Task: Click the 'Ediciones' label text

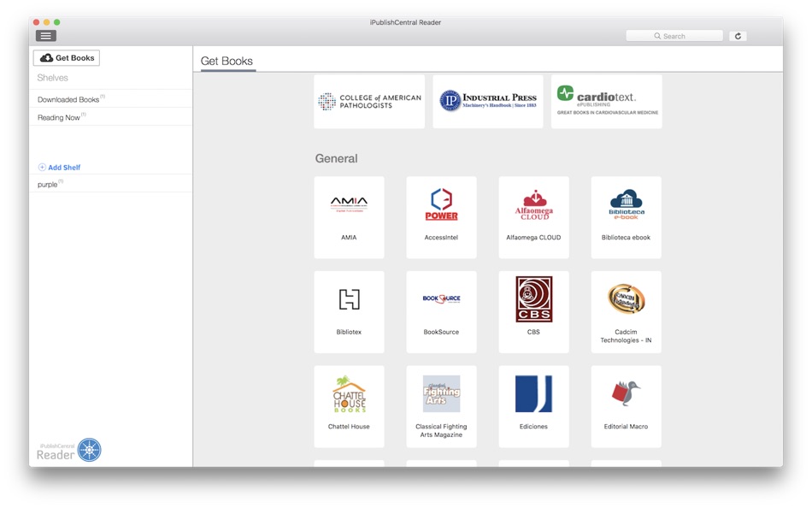Action: coord(533,427)
